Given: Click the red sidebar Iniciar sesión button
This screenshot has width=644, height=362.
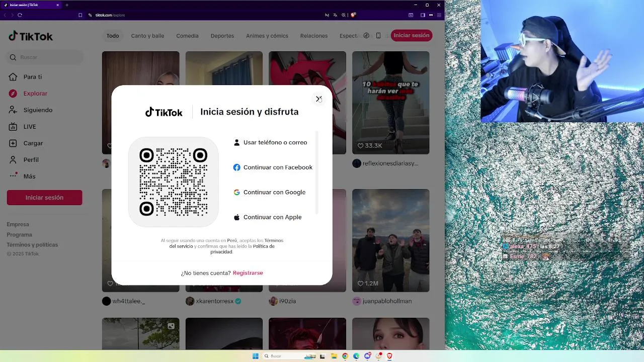Looking at the screenshot, I should [x=44, y=198].
